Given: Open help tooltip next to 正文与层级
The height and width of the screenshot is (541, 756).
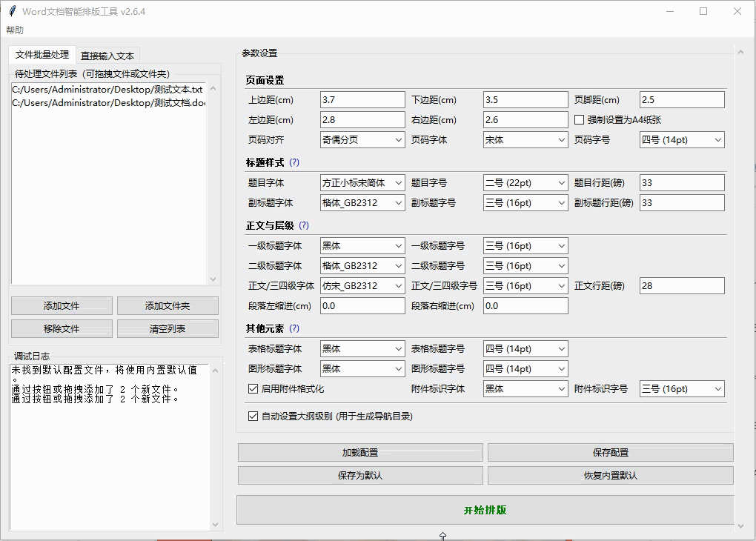Looking at the screenshot, I should click(304, 225).
